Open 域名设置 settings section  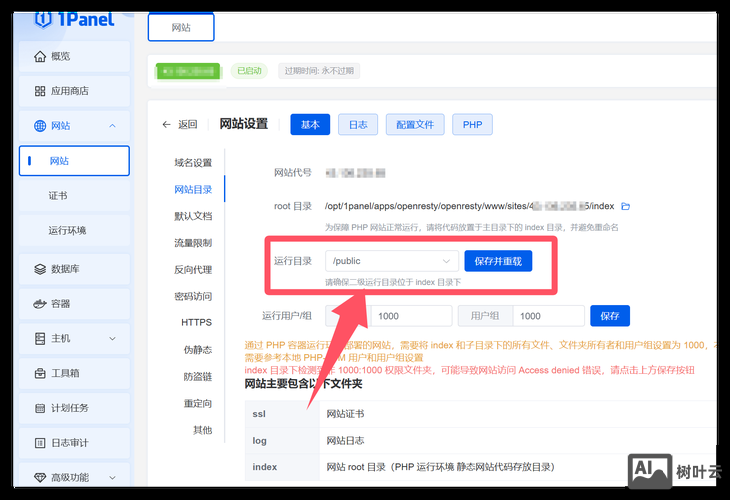(x=193, y=162)
